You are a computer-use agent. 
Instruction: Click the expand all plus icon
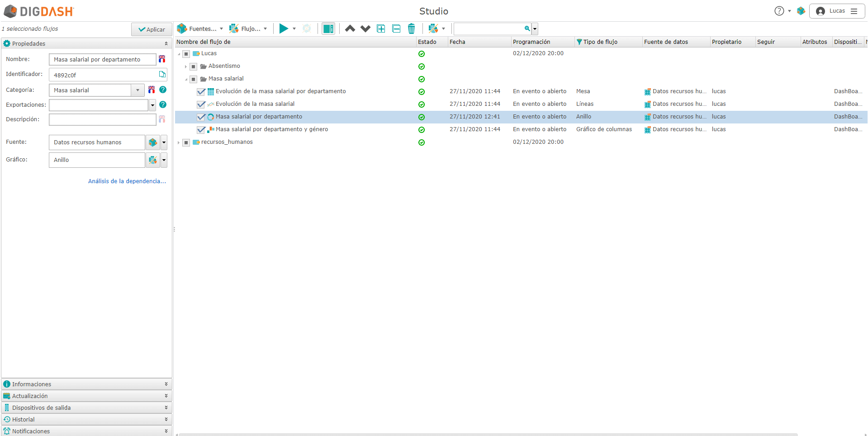(381, 29)
